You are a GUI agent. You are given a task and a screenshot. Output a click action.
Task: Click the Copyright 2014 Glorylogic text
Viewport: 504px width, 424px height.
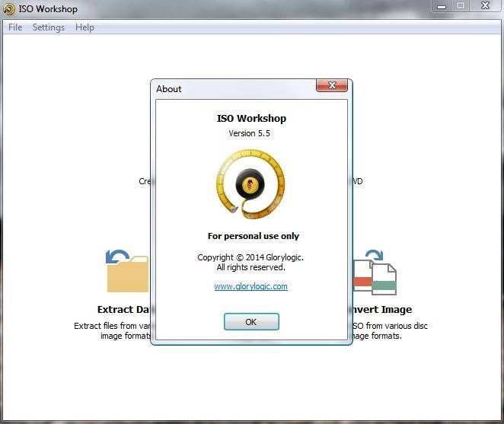[x=250, y=257]
